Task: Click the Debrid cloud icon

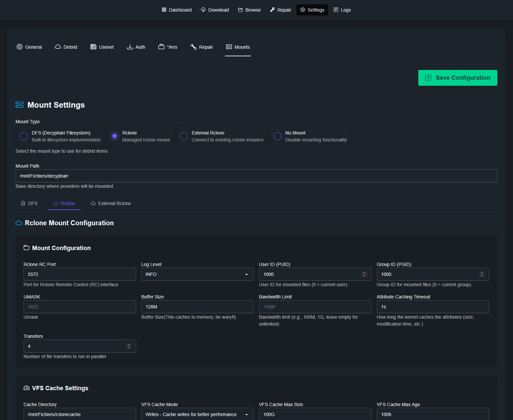Action: (58, 47)
